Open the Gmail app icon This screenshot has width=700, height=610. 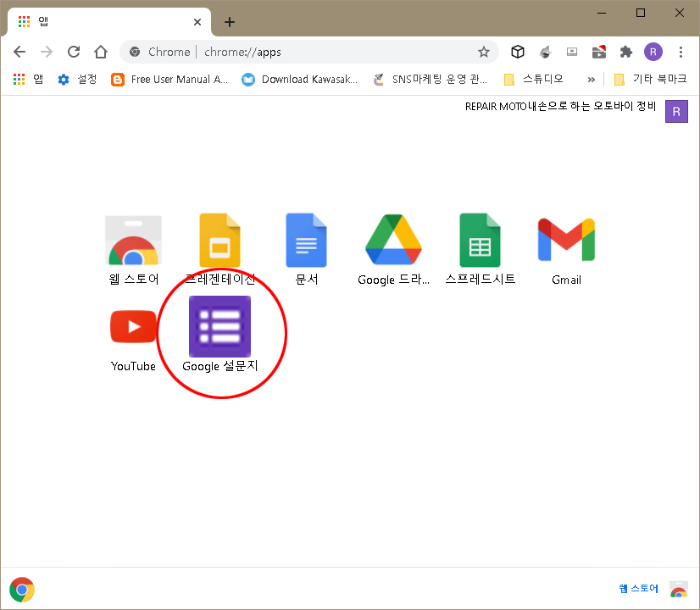[566, 240]
